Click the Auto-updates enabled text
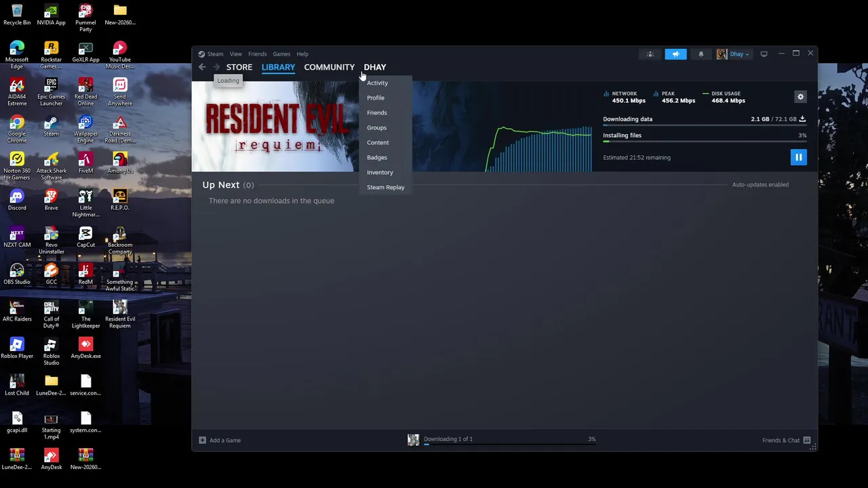 coord(760,184)
